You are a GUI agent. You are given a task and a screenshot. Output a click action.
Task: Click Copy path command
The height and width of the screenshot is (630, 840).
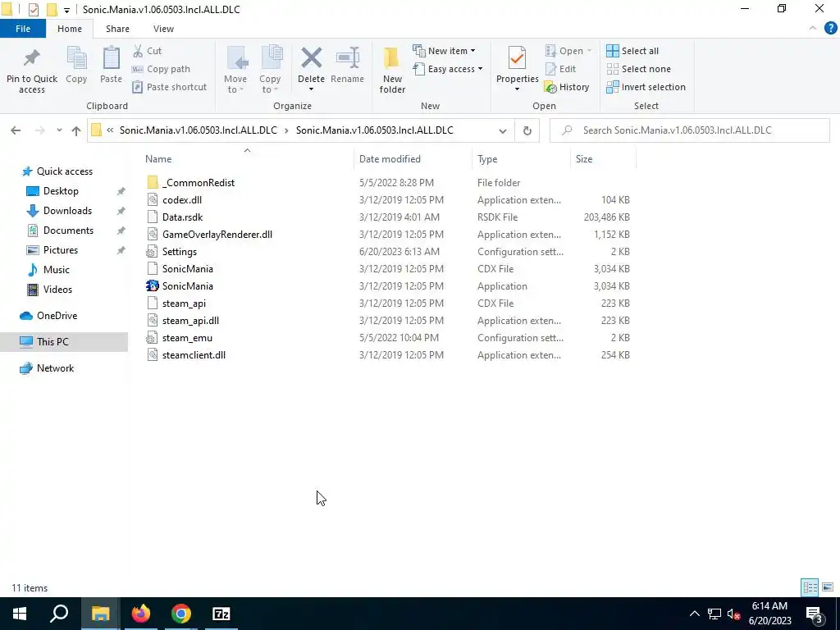click(161, 69)
